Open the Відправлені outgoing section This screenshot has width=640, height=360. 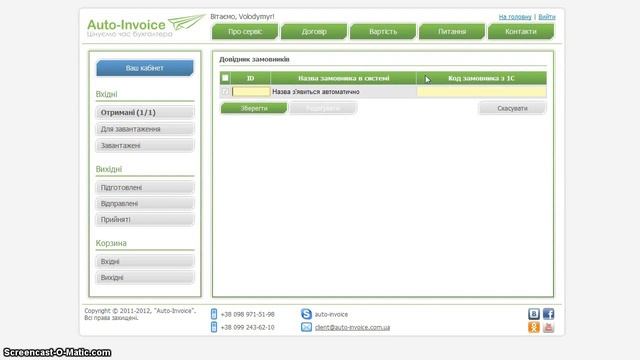145,203
